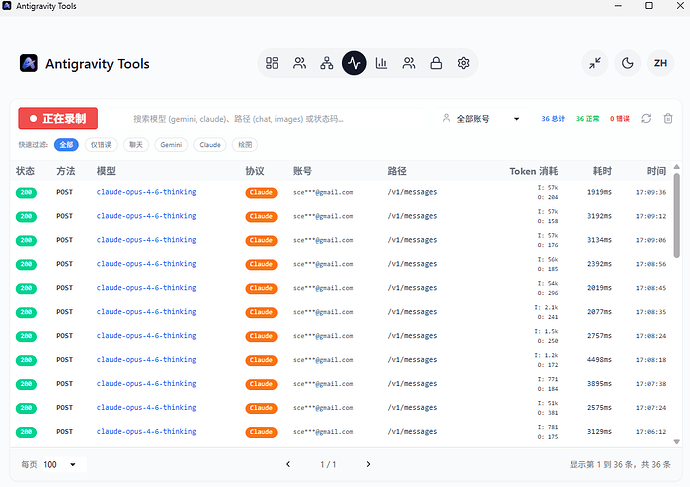Select the traffic monitor pulse icon

pos(354,63)
